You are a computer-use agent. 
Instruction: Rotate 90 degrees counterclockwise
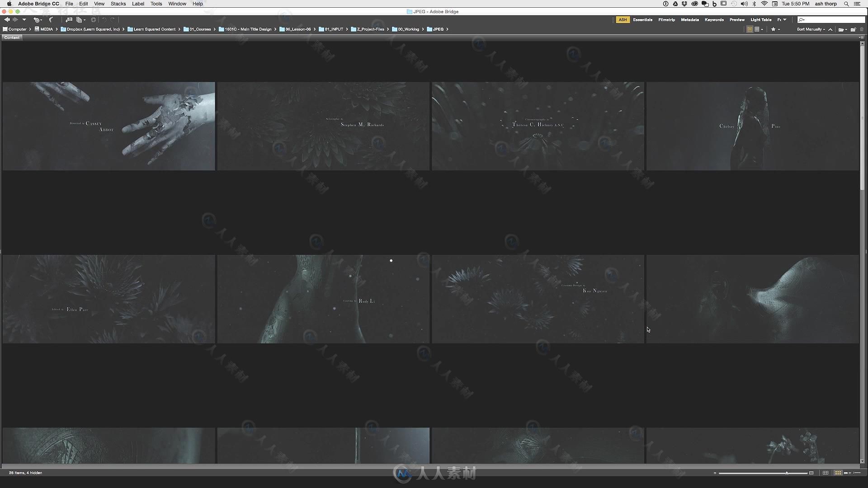[104, 20]
